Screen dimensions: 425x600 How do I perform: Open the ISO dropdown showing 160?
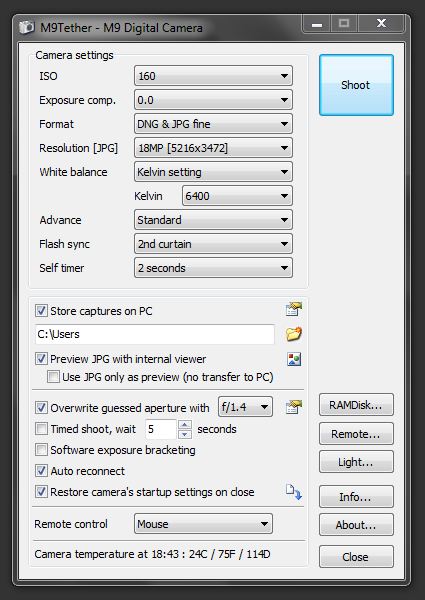[213, 76]
